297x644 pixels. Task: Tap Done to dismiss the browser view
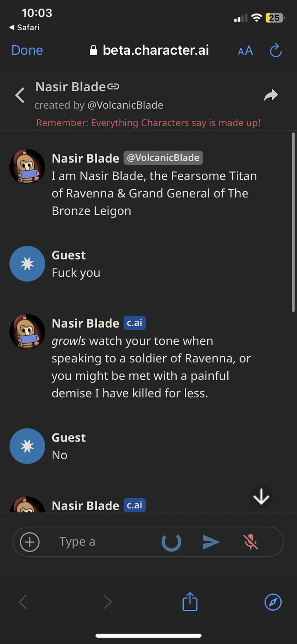[27, 50]
